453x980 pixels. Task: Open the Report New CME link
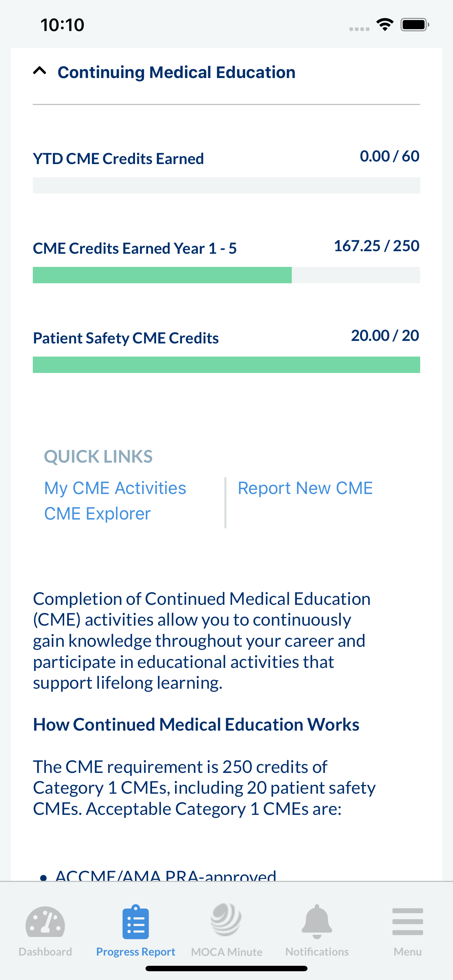(x=305, y=488)
